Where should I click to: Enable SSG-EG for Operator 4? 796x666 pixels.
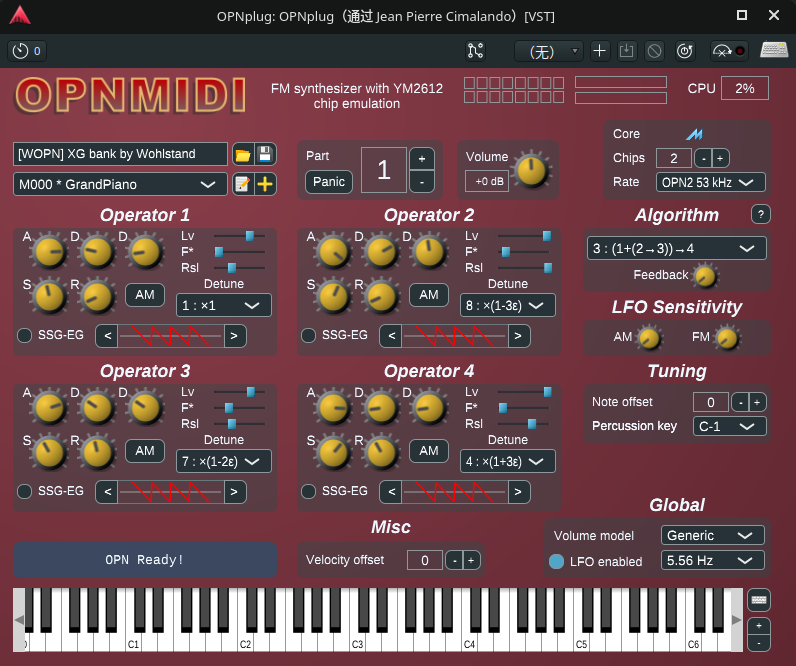308,491
